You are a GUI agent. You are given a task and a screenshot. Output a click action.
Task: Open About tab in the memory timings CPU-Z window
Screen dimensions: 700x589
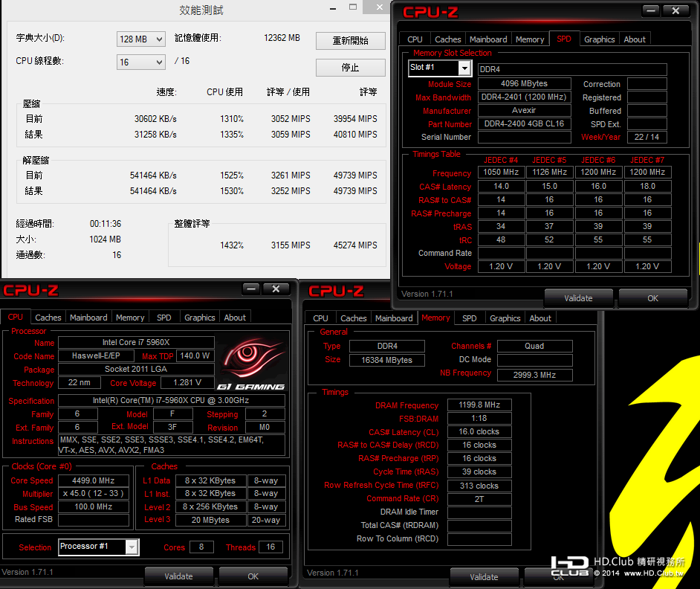pos(540,318)
